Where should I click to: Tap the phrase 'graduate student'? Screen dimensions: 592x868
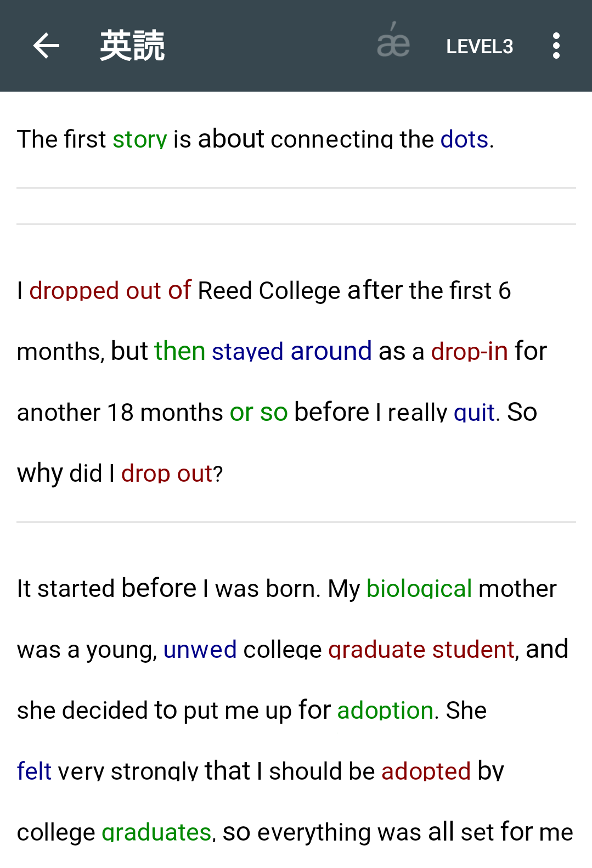pyautogui.click(x=421, y=650)
